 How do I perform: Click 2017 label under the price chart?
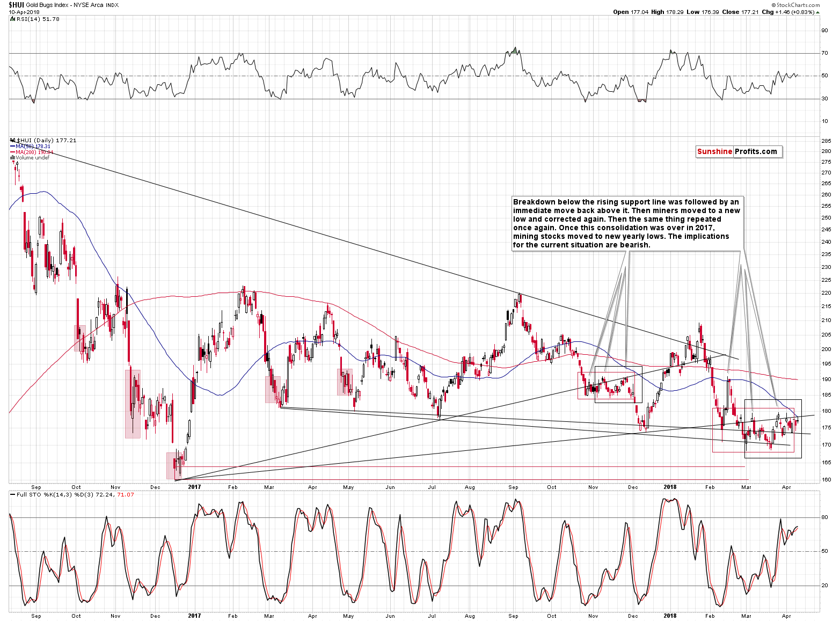pos(194,487)
